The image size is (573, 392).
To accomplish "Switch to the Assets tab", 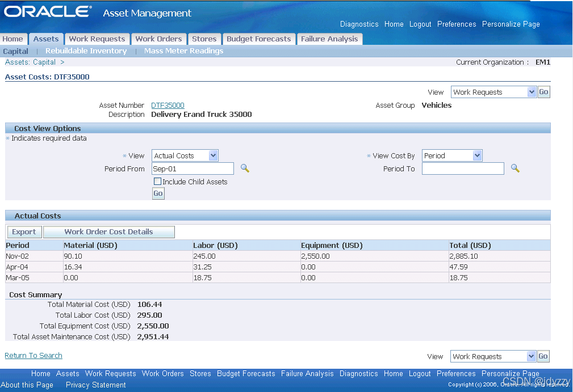I will (x=46, y=39).
